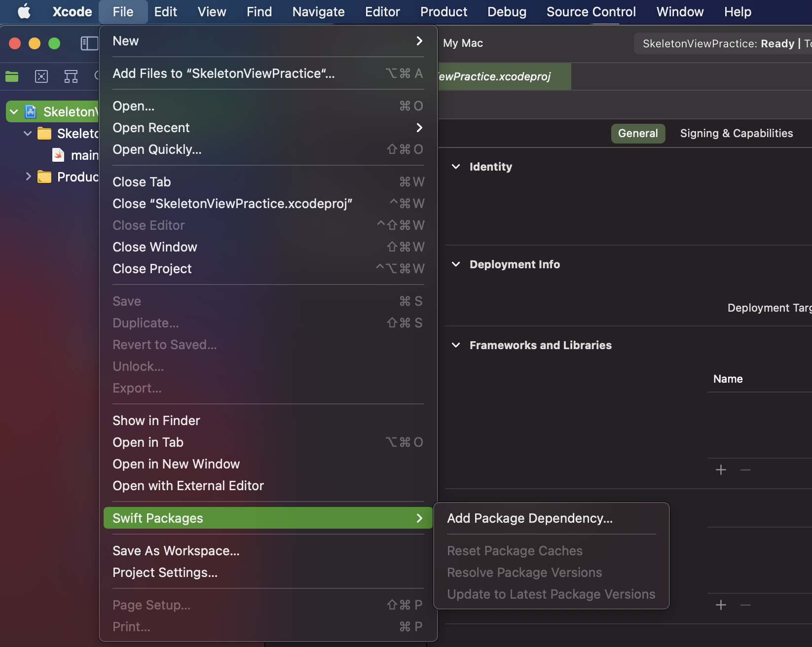Open the Xcode application menu

[x=72, y=11]
